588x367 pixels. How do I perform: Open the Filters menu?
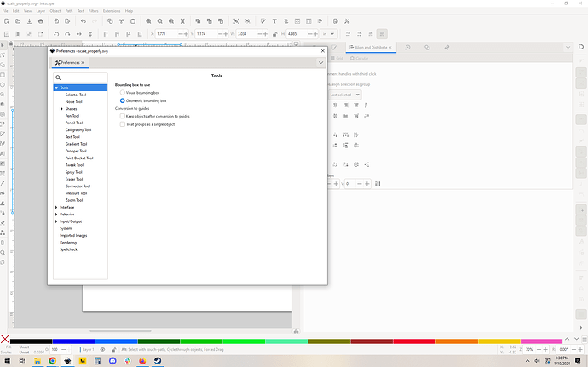coord(94,11)
